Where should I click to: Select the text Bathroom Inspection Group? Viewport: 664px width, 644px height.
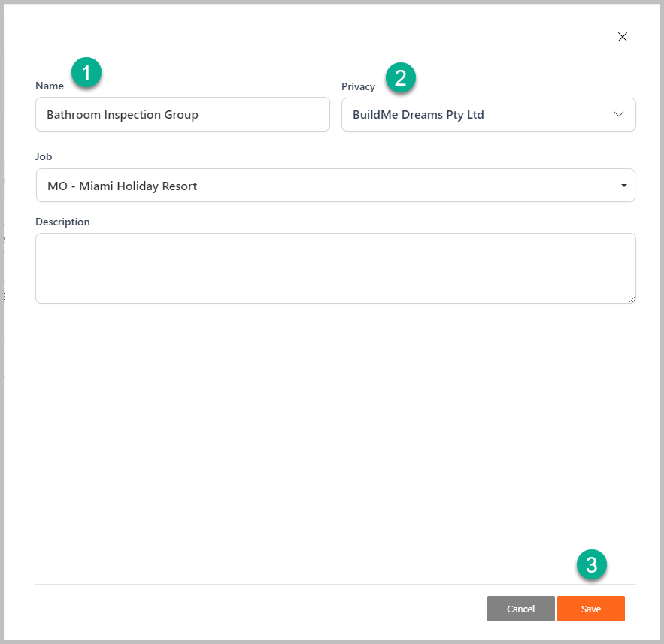click(x=123, y=115)
